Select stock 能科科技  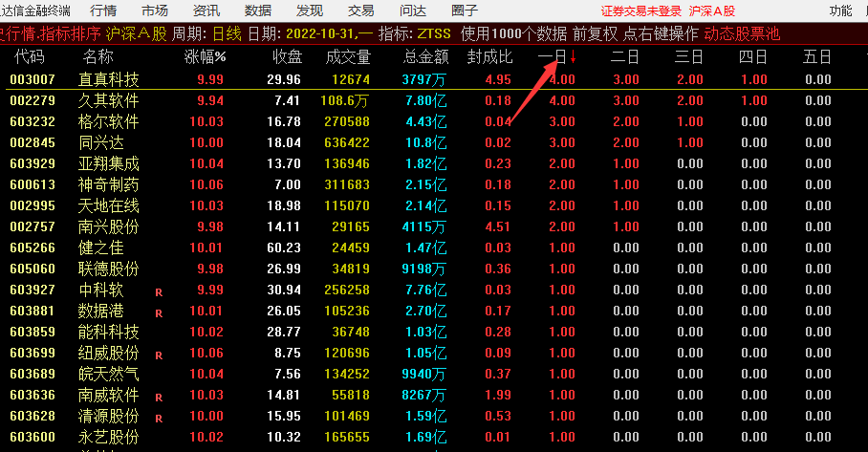[109, 332]
